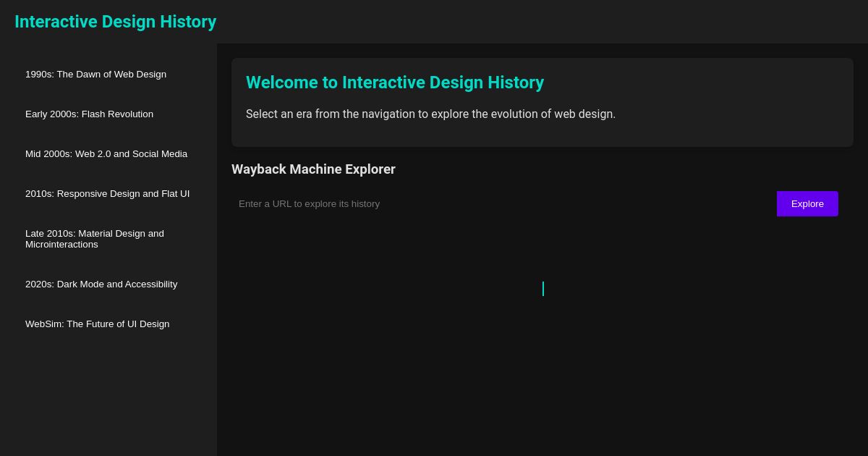Click inside the sidebar navigation panel
This screenshot has width=868, height=456.
click(109, 398)
